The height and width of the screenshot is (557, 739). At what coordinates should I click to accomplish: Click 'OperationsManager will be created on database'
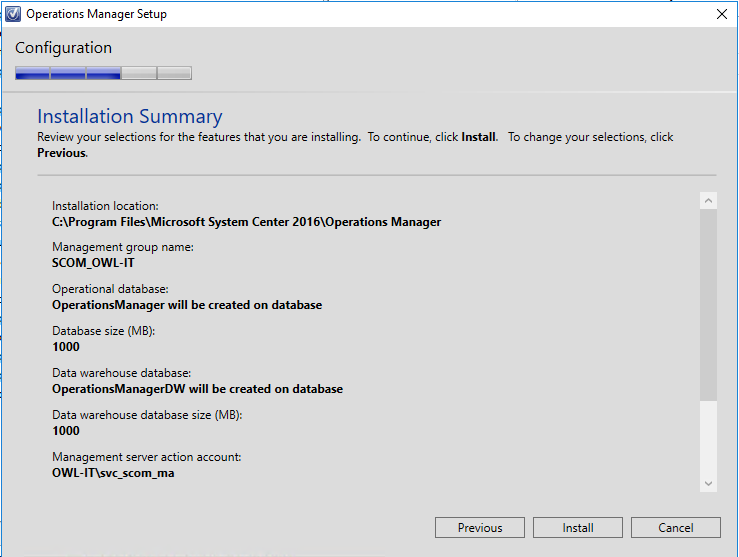[x=187, y=305]
